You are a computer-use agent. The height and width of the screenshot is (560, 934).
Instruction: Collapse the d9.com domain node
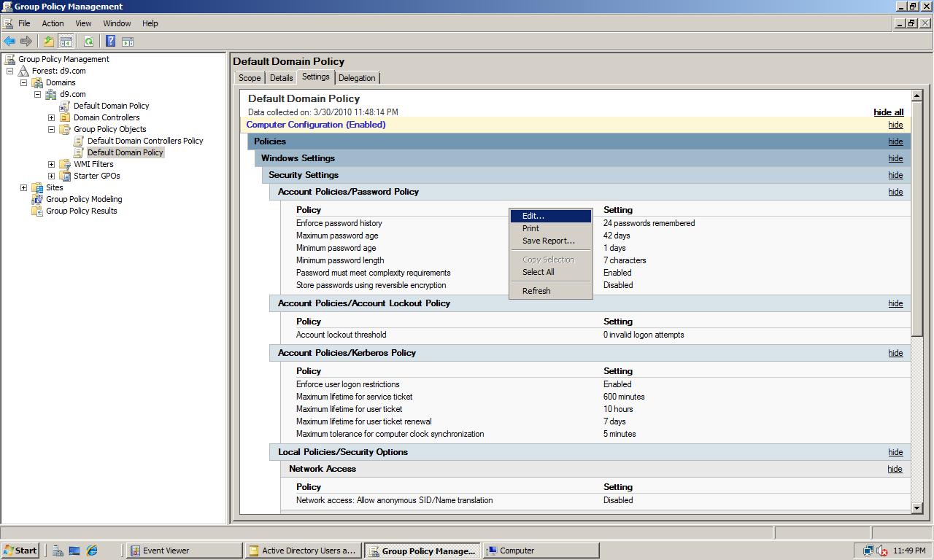(x=37, y=94)
